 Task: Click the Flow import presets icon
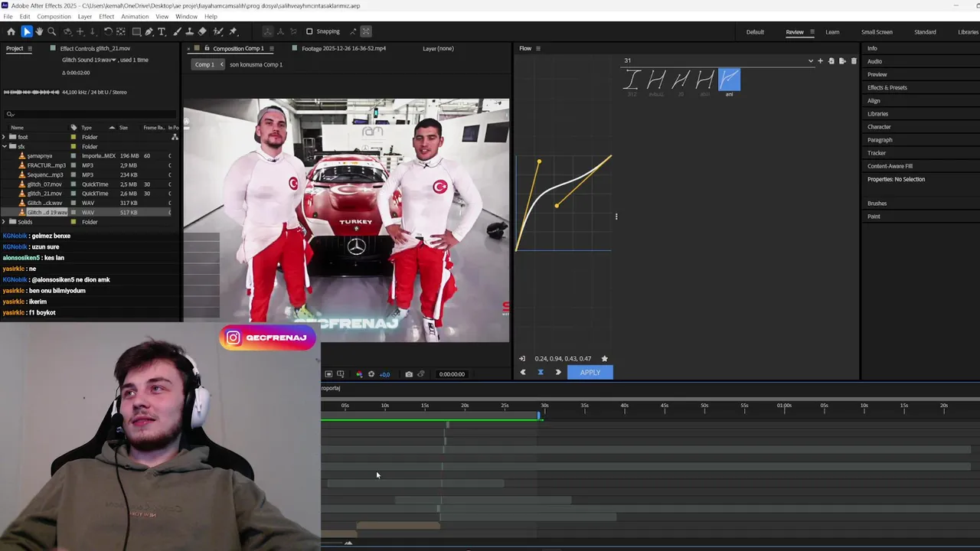tap(831, 60)
